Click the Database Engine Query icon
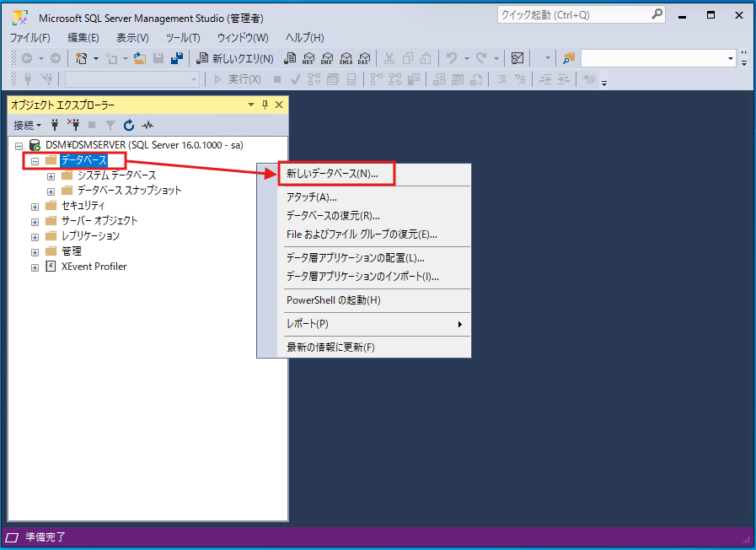 pos(290,58)
